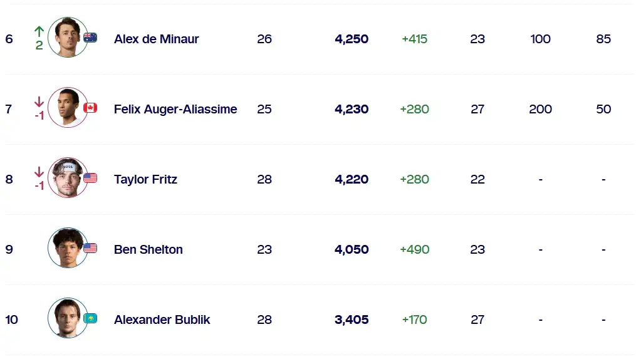Click the Canadian flag icon
This screenshot has width=636, height=364.
[90, 108]
